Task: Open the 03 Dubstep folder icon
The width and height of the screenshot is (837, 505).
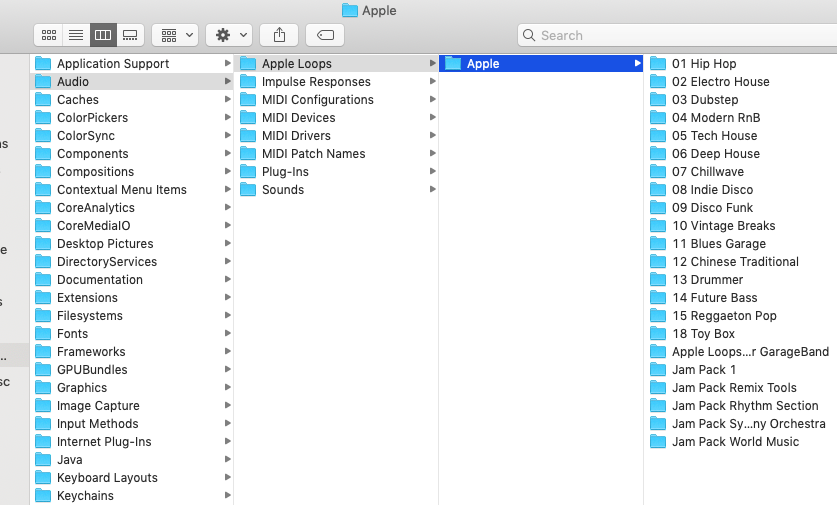Action: (658, 100)
